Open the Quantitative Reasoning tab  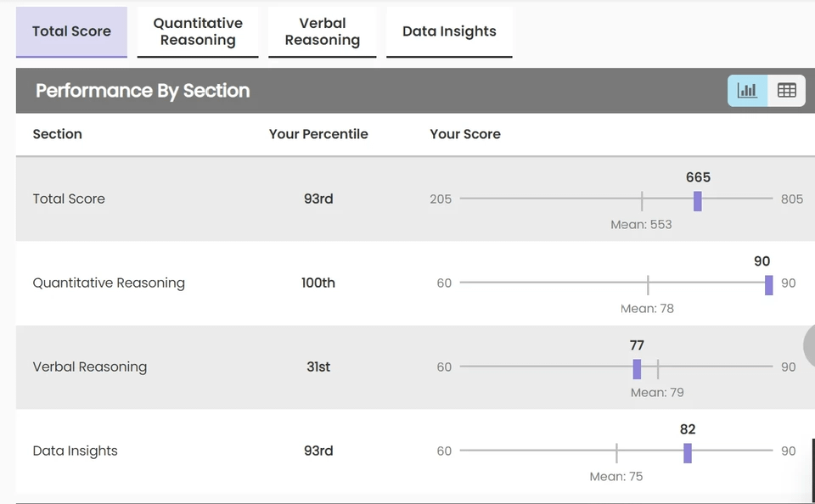point(198,31)
